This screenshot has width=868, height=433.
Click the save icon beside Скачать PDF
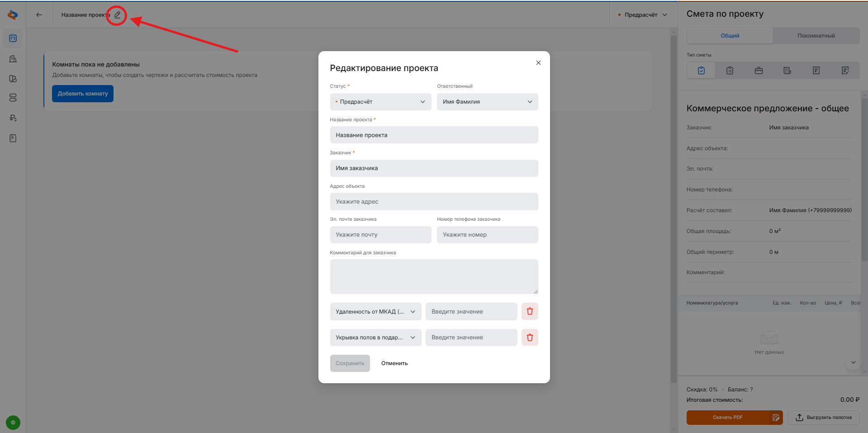tap(776, 418)
